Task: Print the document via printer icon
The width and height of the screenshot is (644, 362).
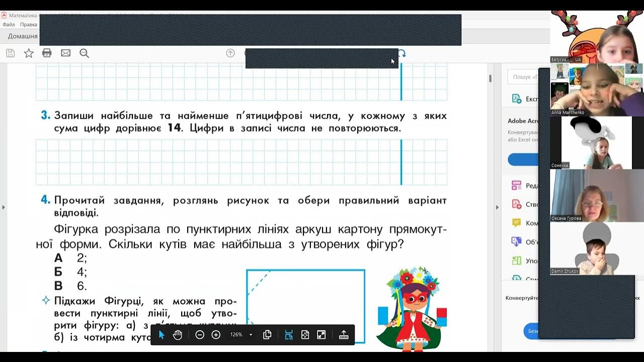Action: [x=47, y=53]
